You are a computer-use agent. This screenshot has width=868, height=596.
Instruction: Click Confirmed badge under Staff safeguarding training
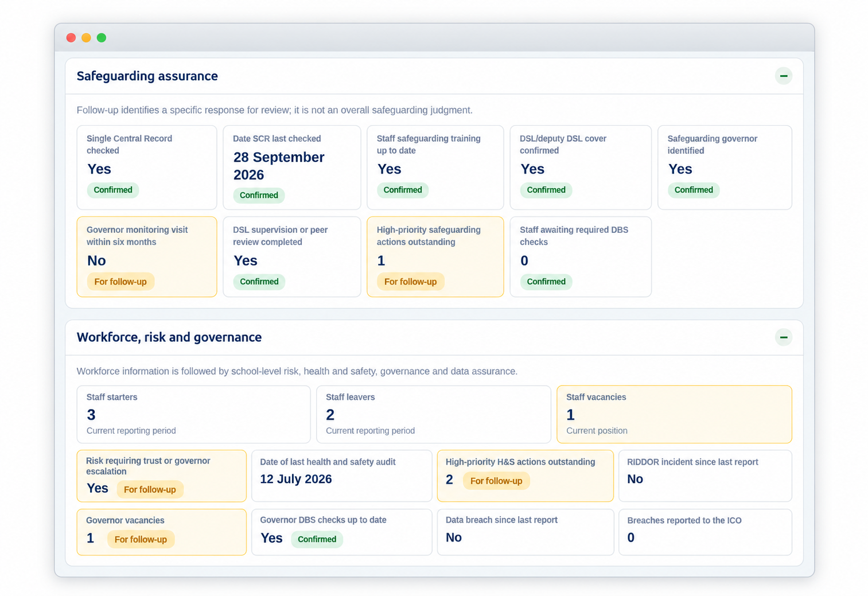coord(402,190)
